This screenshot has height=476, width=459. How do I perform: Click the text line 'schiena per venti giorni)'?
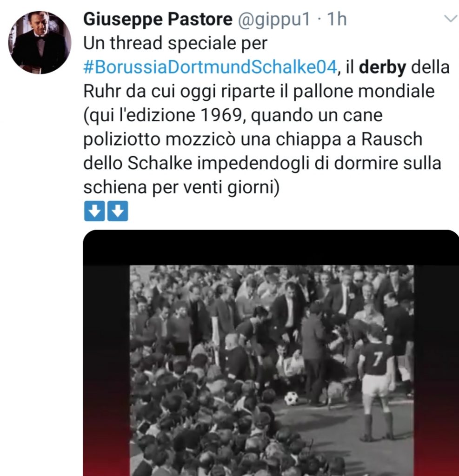click(181, 187)
